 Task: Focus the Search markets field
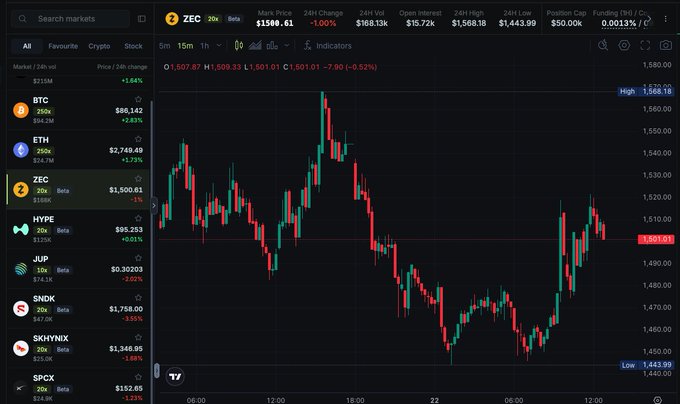coord(71,19)
